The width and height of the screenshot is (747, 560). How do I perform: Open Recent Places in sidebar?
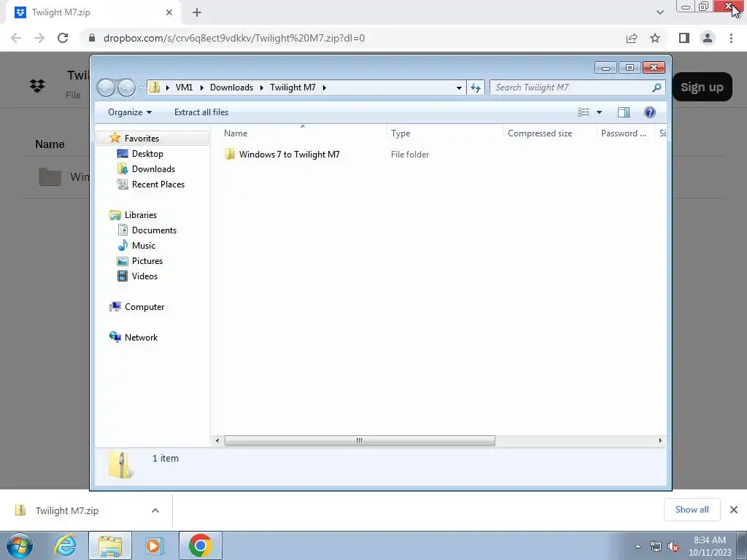point(158,184)
